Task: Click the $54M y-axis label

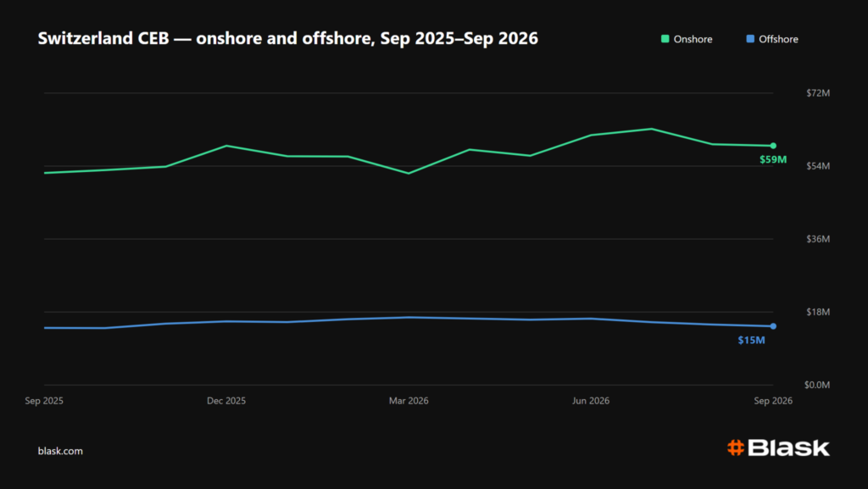Action: 818,166
